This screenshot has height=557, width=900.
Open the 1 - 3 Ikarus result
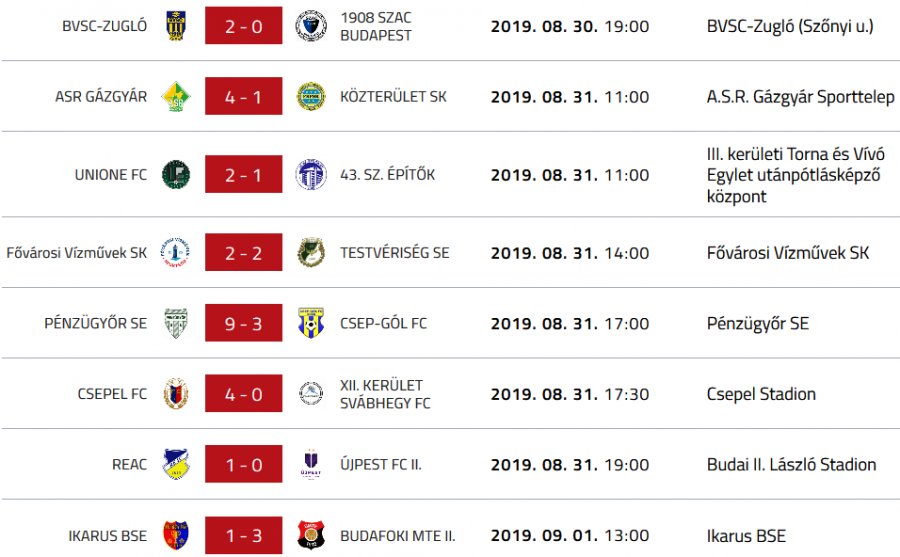pos(244,536)
